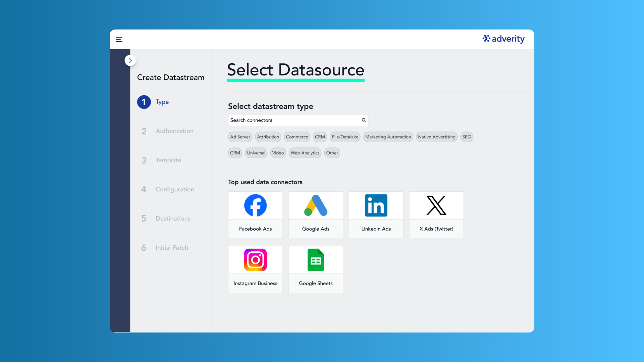644x362 pixels.
Task: Click the Instagram Business label
Action: pyautogui.click(x=255, y=283)
